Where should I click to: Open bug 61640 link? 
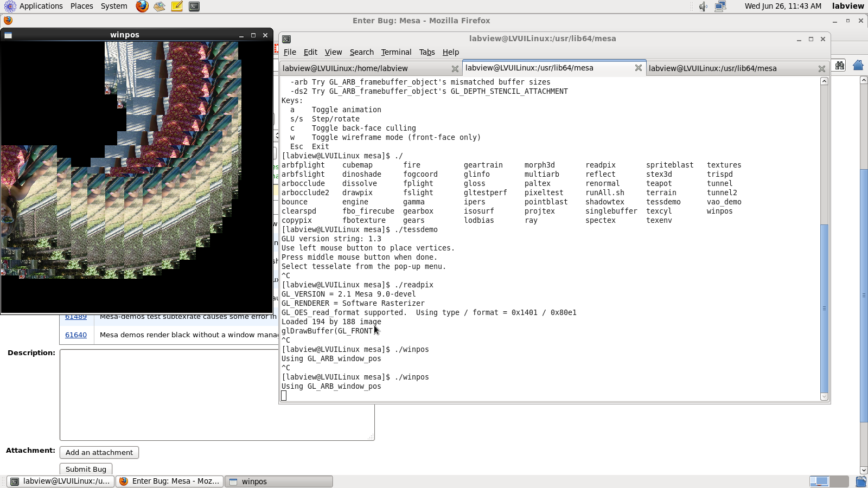pos(76,335)
